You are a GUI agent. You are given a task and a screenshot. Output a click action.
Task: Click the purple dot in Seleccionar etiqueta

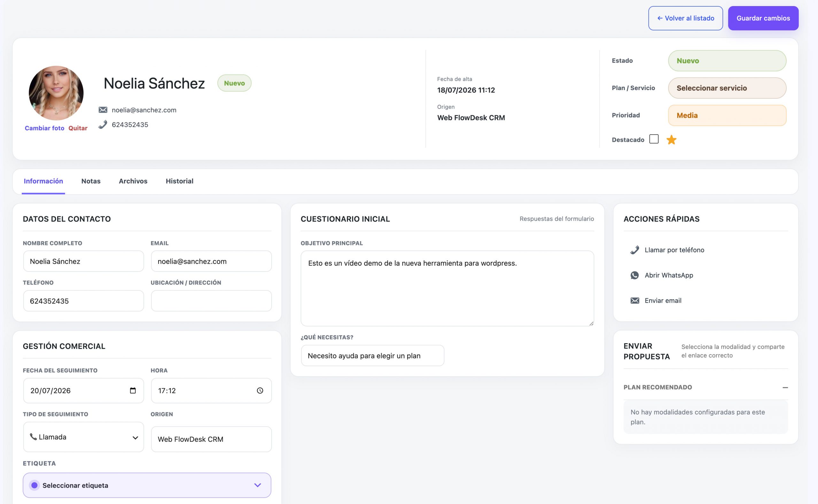tap(34, 485)
